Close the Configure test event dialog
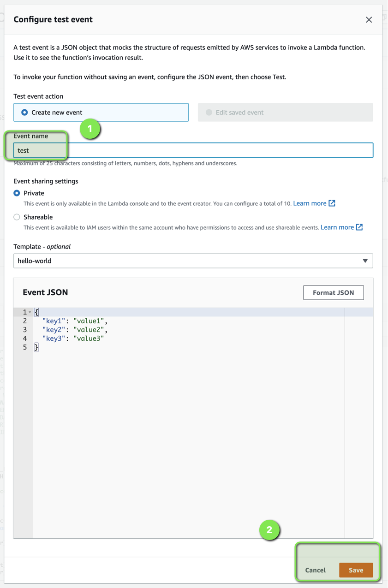 click(369, 20)
